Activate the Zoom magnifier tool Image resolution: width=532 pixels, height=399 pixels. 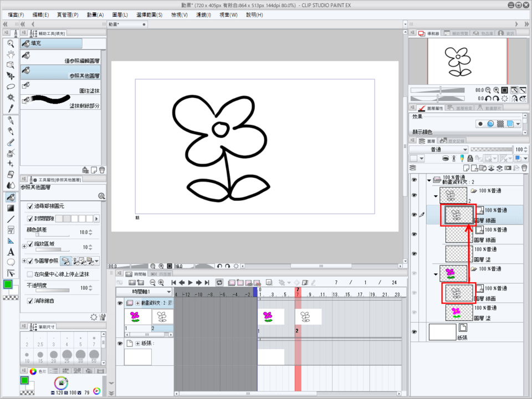point(11,43)
